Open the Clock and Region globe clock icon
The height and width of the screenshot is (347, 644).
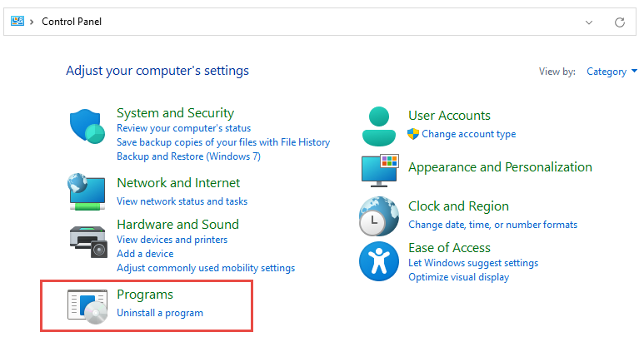click(x=379, y=216)
